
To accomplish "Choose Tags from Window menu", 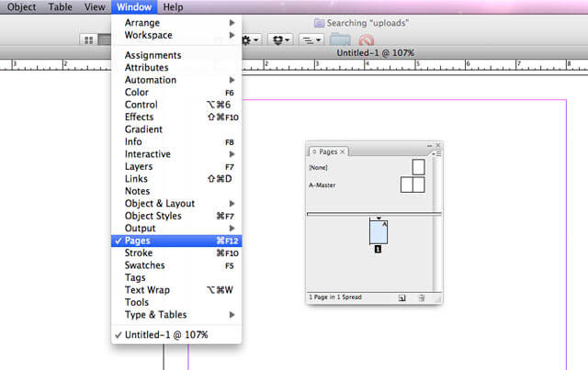I will 176,278.
